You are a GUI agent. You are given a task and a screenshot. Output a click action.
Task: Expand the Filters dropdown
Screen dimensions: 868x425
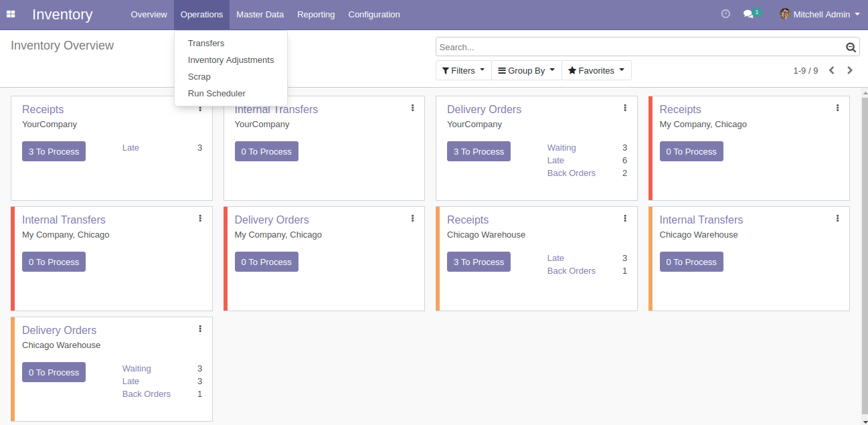pyautogui.click(x=463, y=70)
